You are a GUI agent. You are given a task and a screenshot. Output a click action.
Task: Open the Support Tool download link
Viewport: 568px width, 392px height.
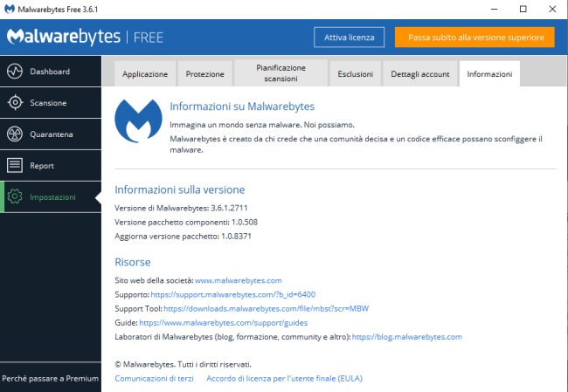click(x=266, y=308)
